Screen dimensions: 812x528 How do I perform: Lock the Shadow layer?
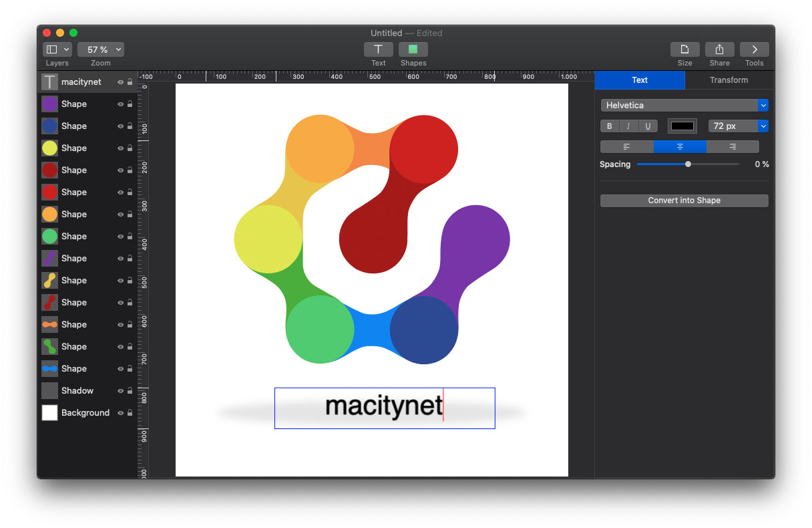pyautogui.click(x=130, y=391)
